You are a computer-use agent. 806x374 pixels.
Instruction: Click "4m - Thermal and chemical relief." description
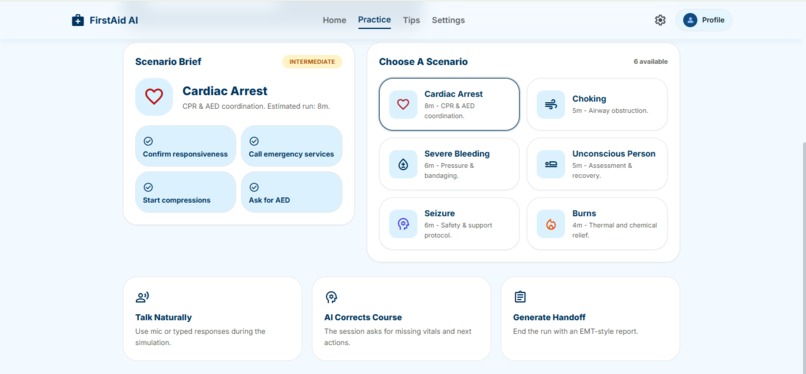click(614, 230)
